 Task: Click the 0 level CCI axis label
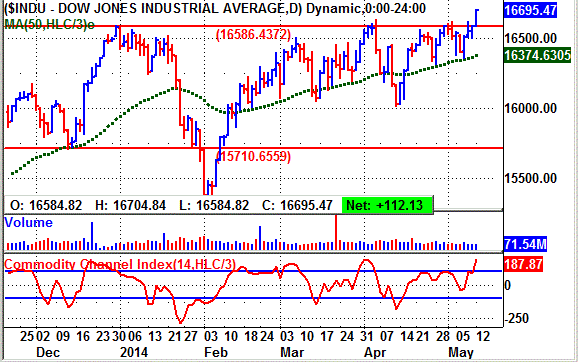pos(508,285)
